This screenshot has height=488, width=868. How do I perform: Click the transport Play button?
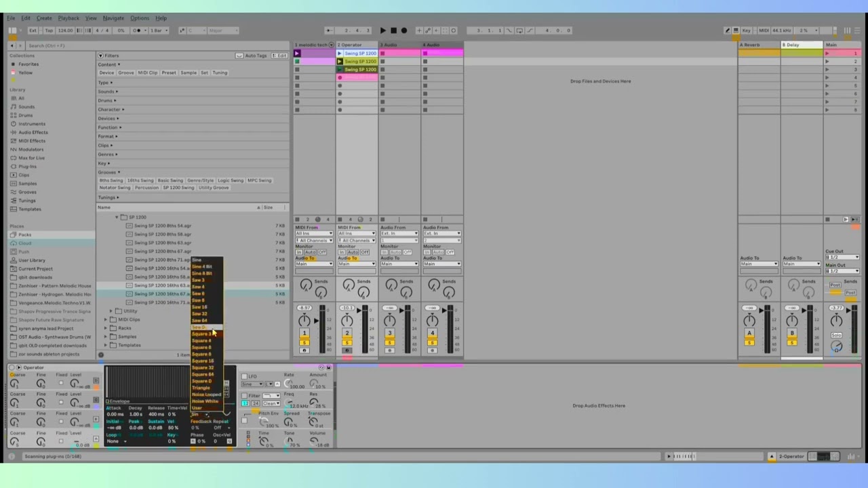(x=383, y=30)
